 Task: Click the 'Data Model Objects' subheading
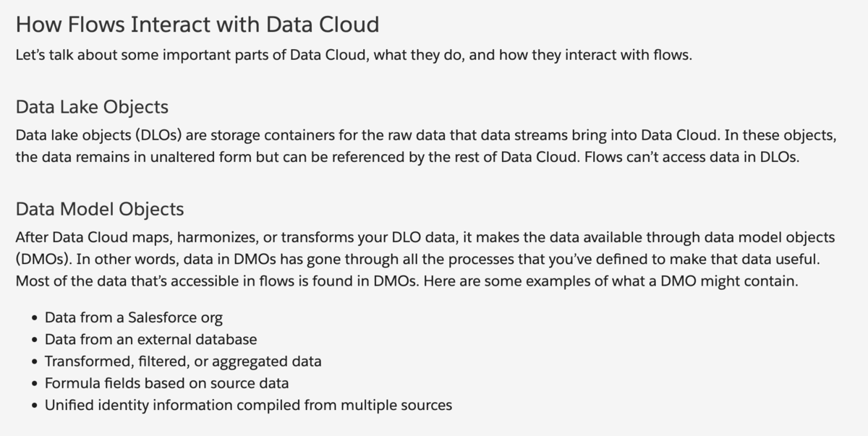(x=100, y=210)
